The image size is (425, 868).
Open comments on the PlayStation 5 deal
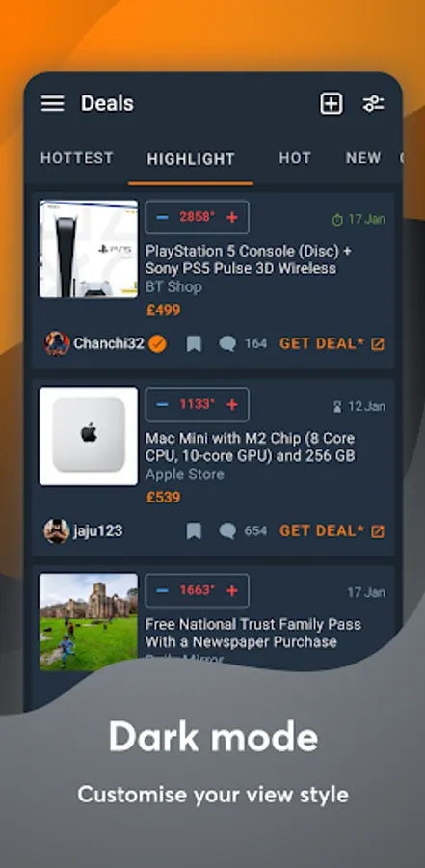tap(243, 343)
